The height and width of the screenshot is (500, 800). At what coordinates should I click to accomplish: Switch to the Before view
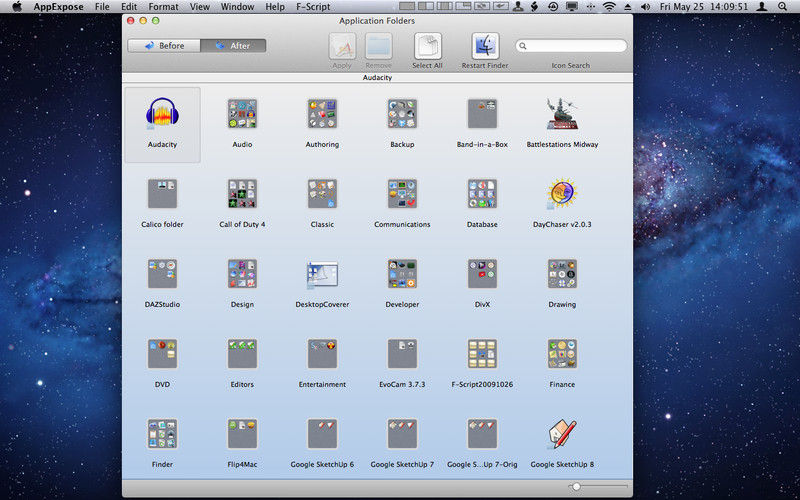pyautogui.click(x=164, y=45)
